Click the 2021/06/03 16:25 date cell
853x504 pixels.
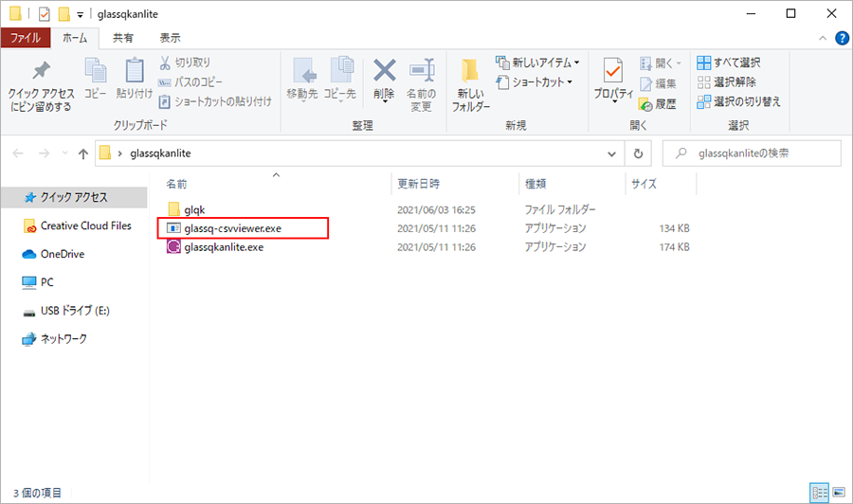(436, 210)
